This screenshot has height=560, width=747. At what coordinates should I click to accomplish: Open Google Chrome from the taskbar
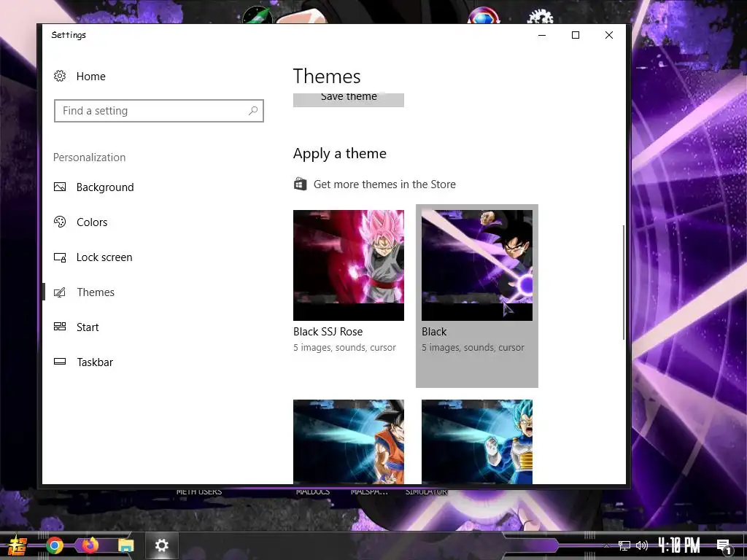55,545
